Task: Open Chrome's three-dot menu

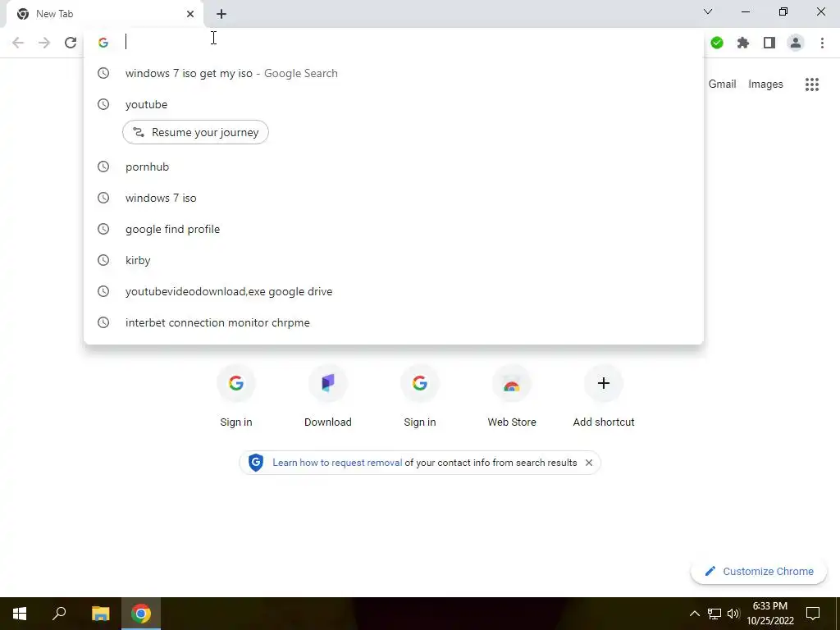Action: pyautogui.click(x=822, y=43)
